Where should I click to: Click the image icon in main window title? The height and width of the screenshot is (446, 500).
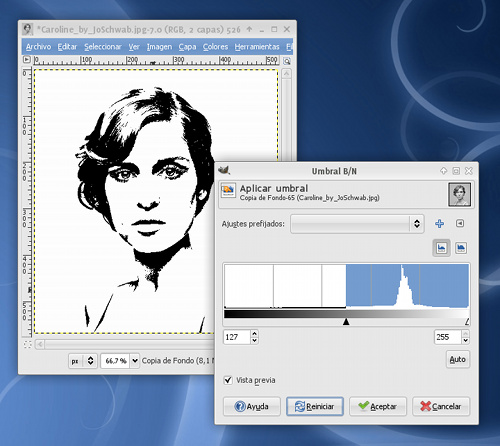coord(28,29)
